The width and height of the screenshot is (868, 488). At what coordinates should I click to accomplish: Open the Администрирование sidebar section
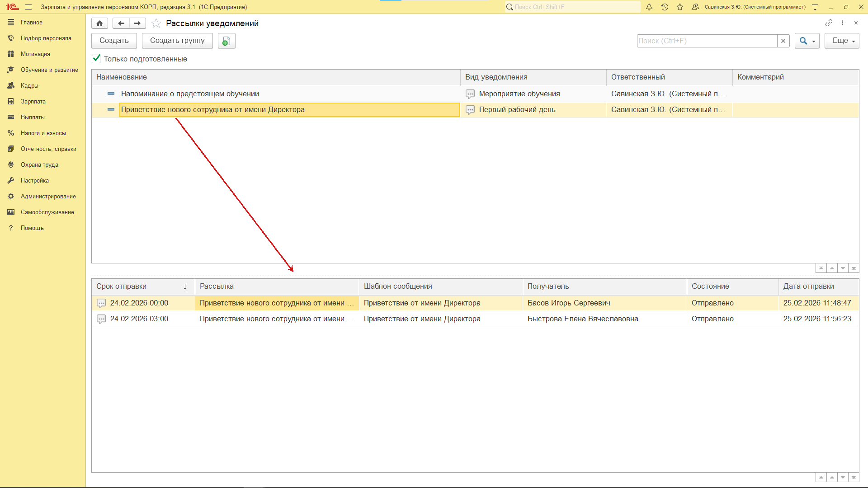point(48,197)
